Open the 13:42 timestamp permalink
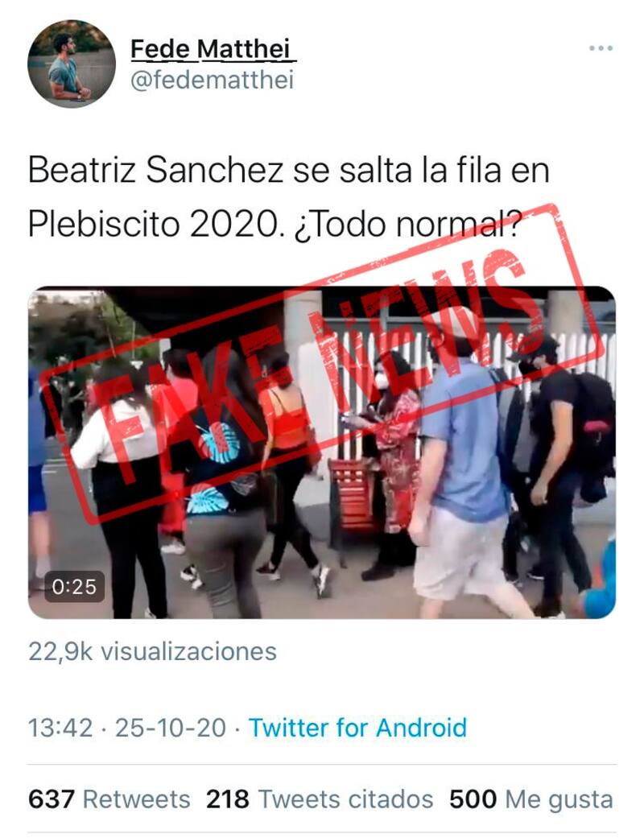 point(60,729)
